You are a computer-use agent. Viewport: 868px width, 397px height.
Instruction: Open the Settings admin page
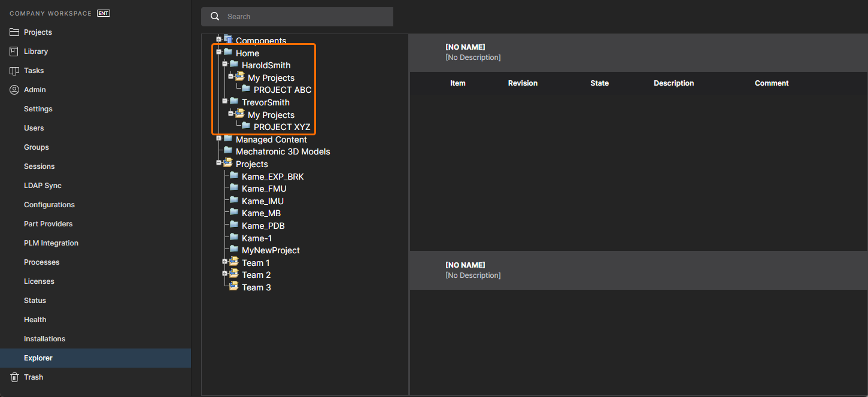coord(38,109)
